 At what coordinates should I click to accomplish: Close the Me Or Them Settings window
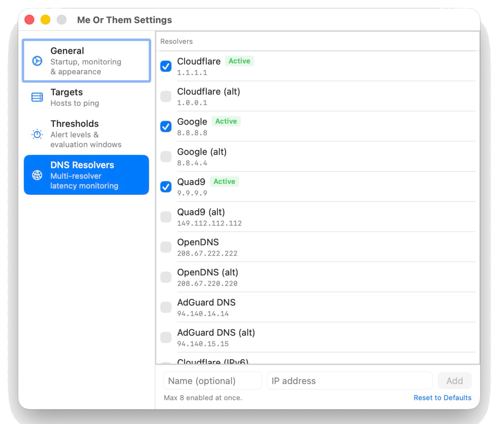point(29,20)
